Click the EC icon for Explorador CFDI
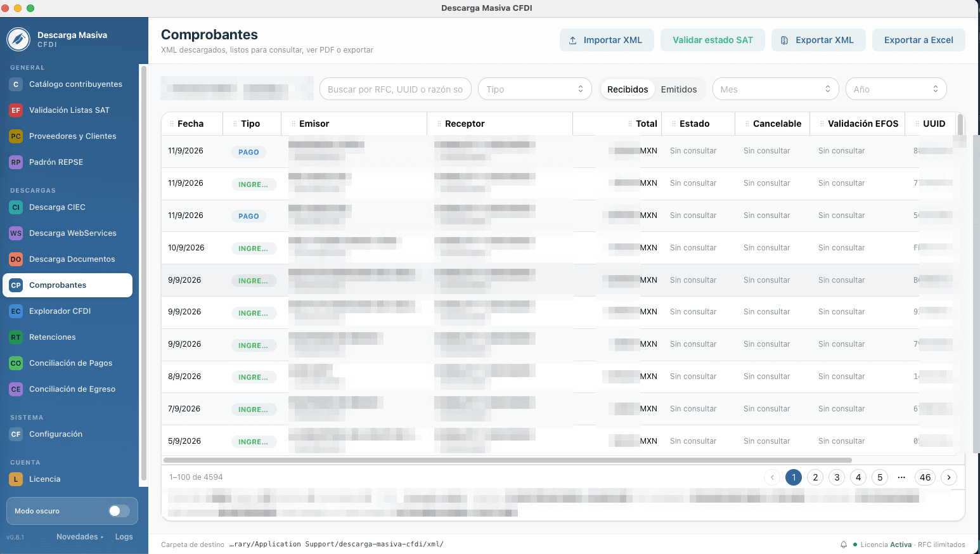Screen dimensions: 980x554 tap(16, 311)
